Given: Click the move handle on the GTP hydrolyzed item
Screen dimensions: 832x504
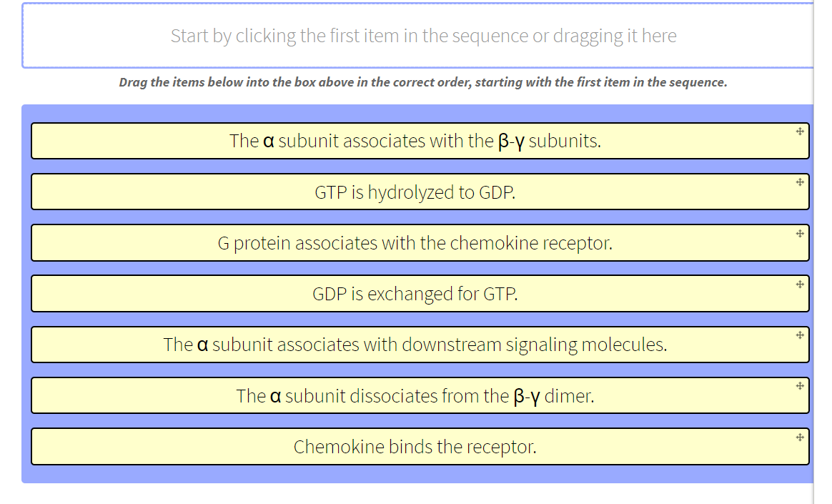Looking at the screenshot, I should tap(799, 182).
